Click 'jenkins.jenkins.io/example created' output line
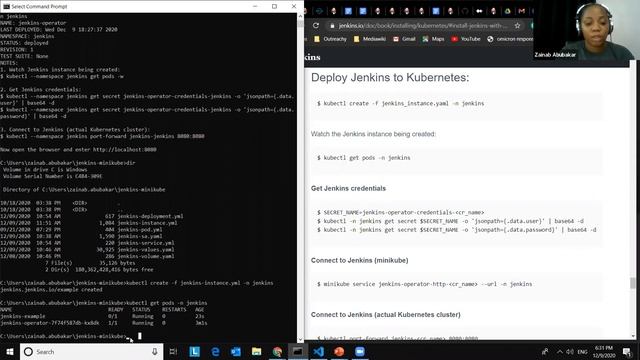Viewport: 640px width, 360px height. [51, 289]
